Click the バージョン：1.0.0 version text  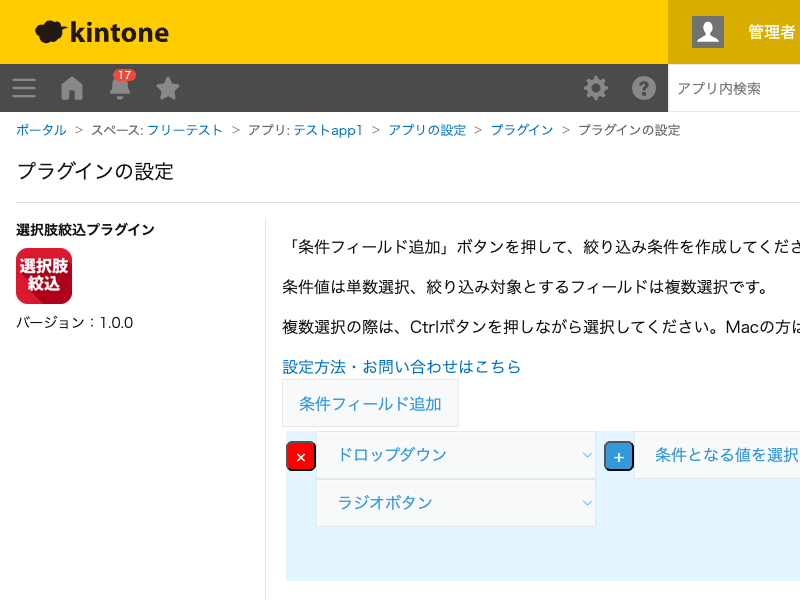coord(74,323)
